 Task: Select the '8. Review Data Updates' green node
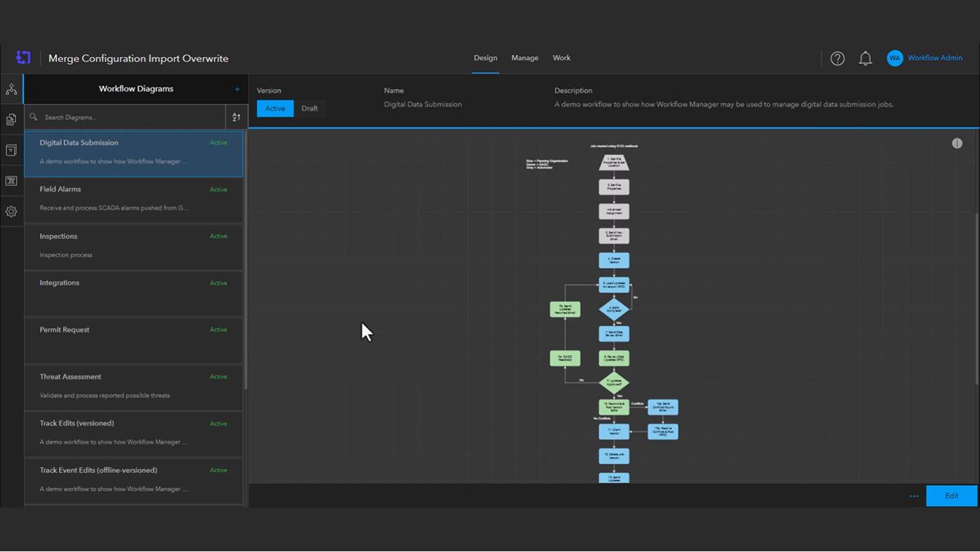pyautogui.click(x=614, y=358)
